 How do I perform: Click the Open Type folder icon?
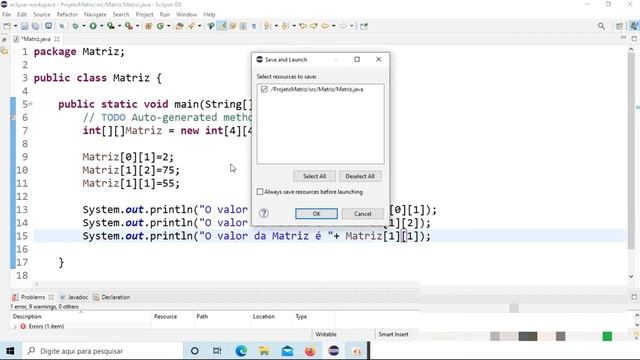tap(179, 26)
